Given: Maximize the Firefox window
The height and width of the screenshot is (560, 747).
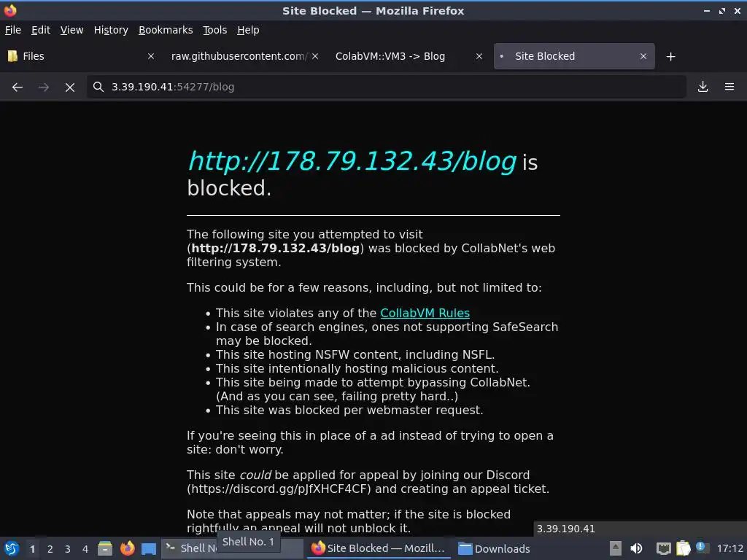Looking at the screenshot, I should [x=722, y=11].
